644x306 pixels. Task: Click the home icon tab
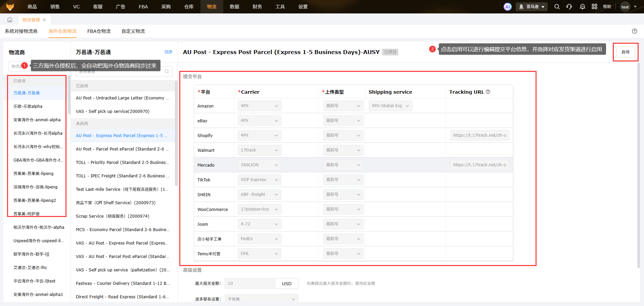(10, 20)
